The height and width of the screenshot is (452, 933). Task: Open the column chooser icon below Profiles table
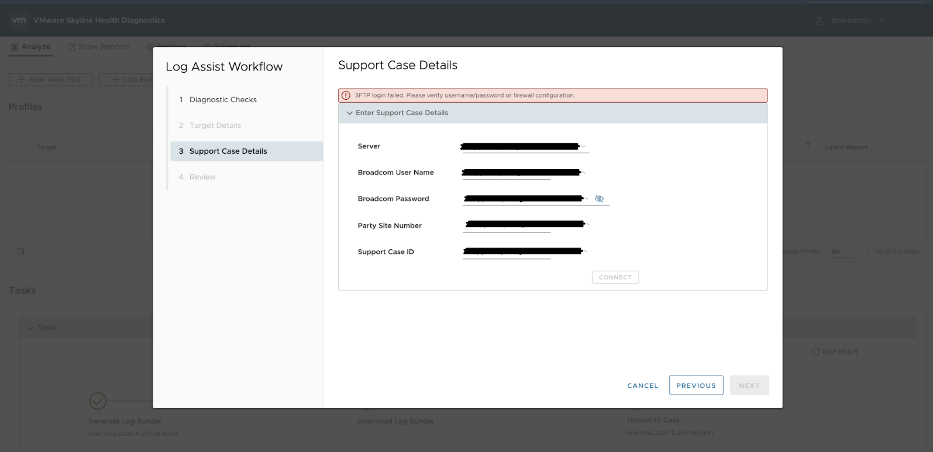21,252
